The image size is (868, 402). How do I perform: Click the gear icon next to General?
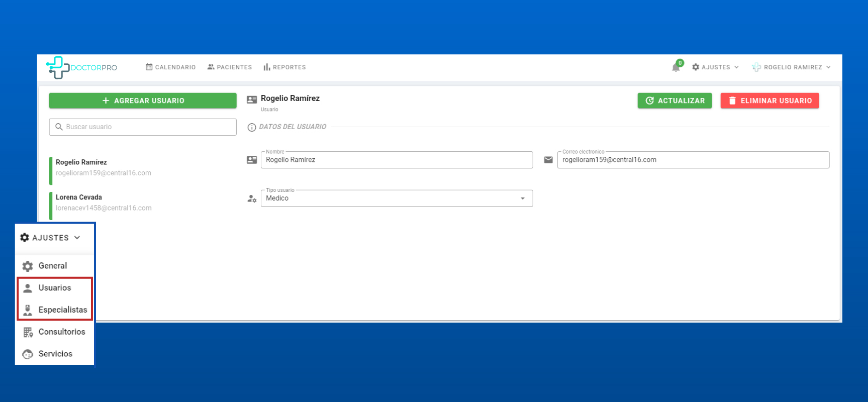click(28, 266)
